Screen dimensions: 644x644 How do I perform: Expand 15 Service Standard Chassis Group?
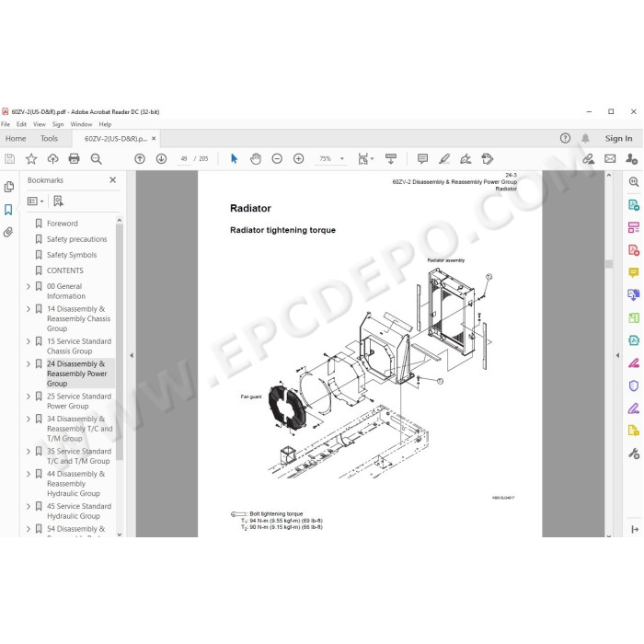coord(29,341)
